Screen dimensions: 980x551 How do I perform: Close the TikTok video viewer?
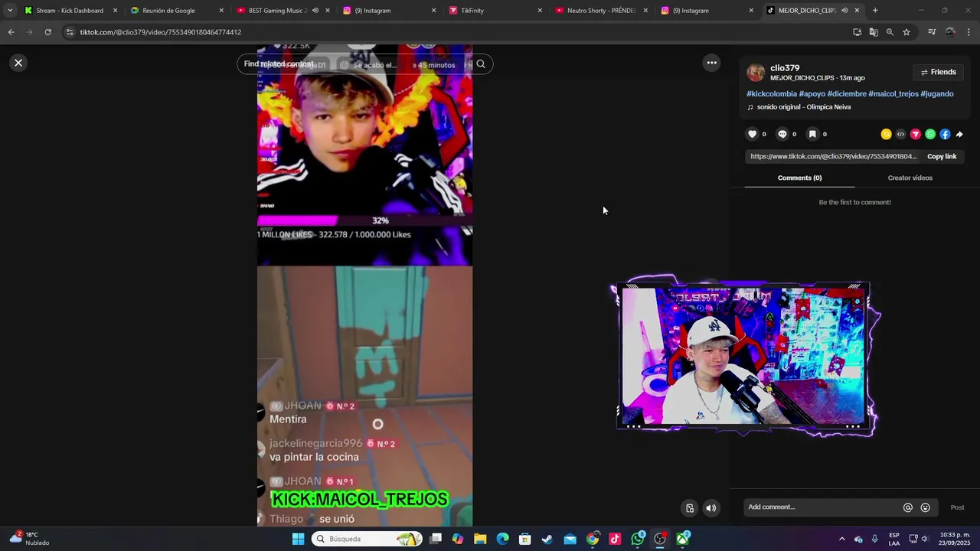pyautogui.click(x=18, y=63)
